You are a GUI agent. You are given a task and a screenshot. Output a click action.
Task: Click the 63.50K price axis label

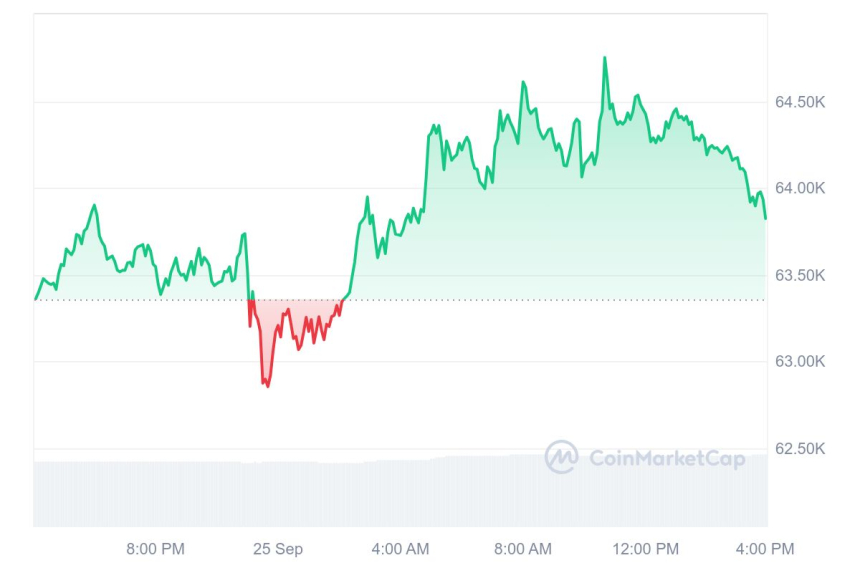(x=799, y=275)
